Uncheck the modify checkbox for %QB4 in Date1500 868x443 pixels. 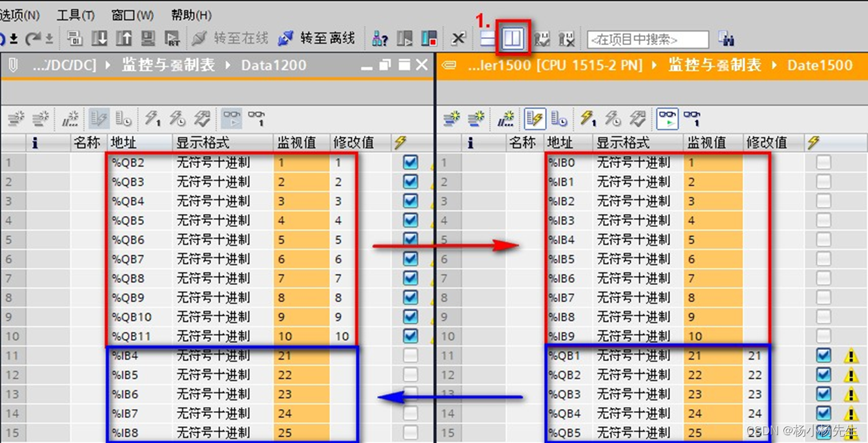(x=824, y=413)
